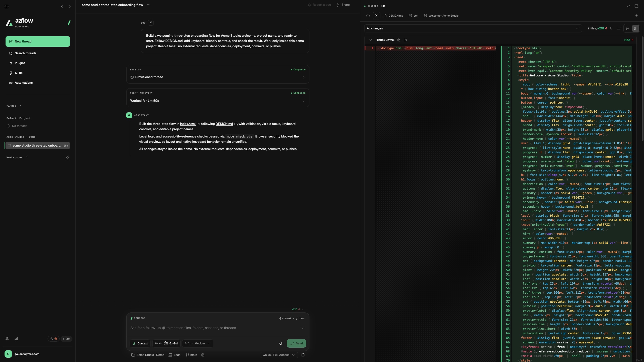This screenshot has height=362, width=644.
Task: Go back with the left arrow
Action: point(62,7)
